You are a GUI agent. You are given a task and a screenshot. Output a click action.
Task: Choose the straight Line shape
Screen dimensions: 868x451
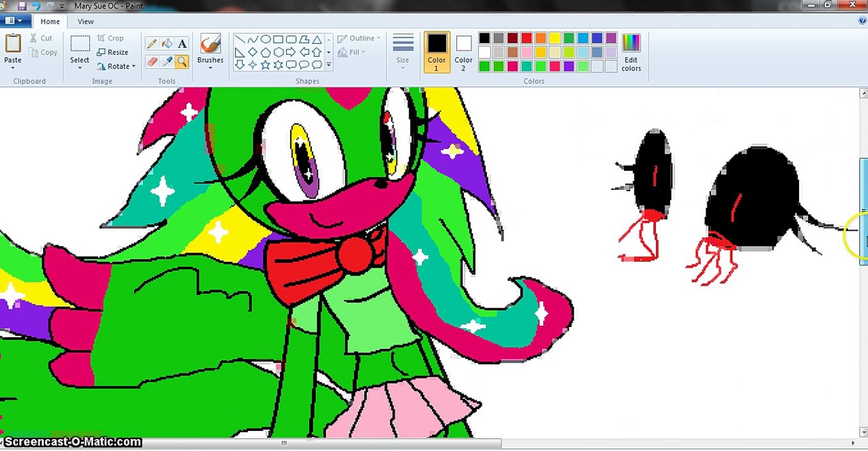pos(240,39)
